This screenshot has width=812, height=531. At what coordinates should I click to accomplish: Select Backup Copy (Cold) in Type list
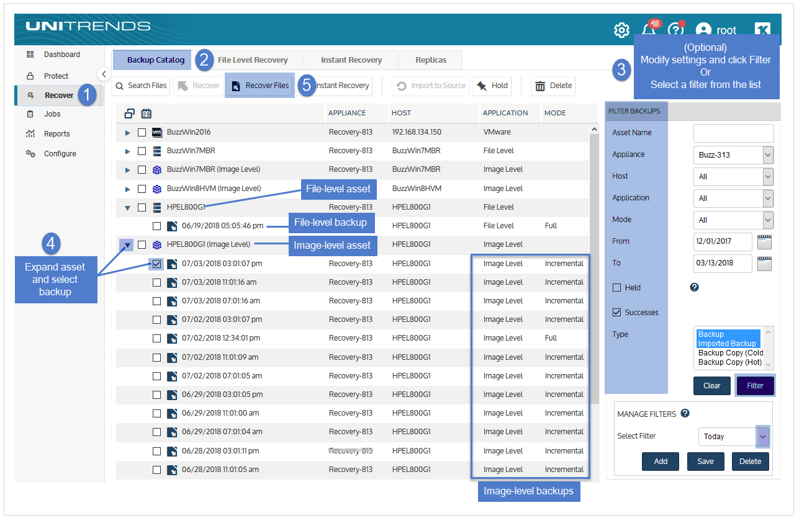pyautogui.click(x=730, y=353)
